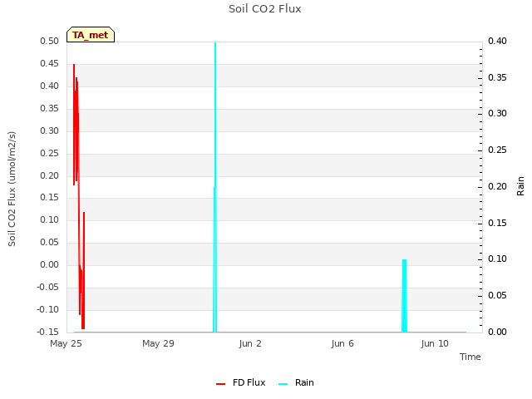
Task: Click the Time axis title
Action: tap(470, 357)
